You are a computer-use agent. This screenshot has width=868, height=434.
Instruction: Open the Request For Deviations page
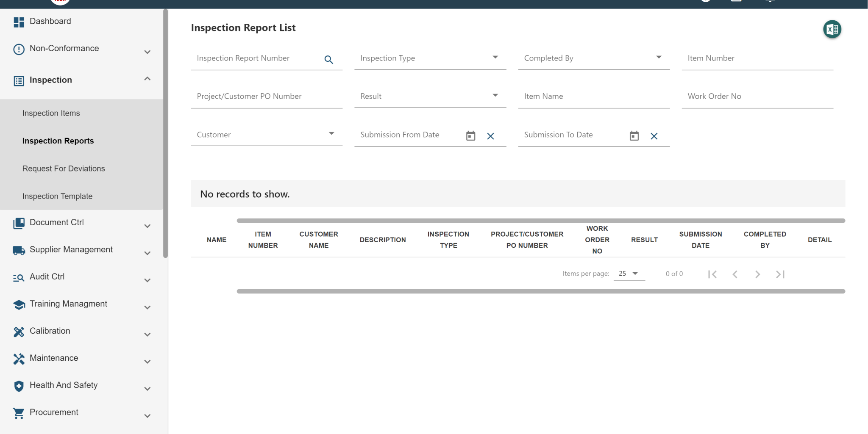pyautogui.click(x=63, y=168)
